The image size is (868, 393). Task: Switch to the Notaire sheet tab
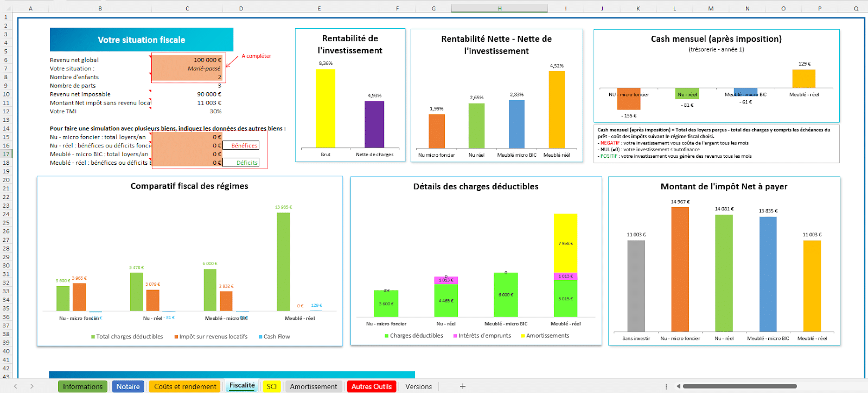click(128, 386)
